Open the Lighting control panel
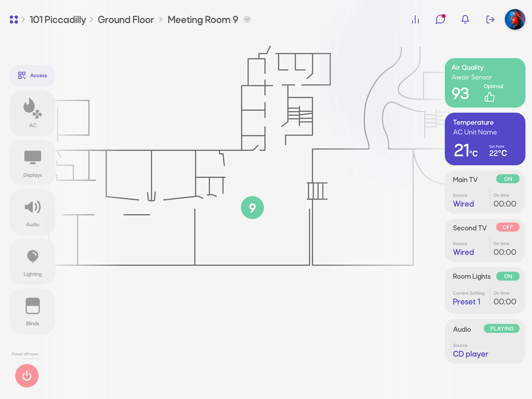 pyautogui.click(x=32, y=262)
